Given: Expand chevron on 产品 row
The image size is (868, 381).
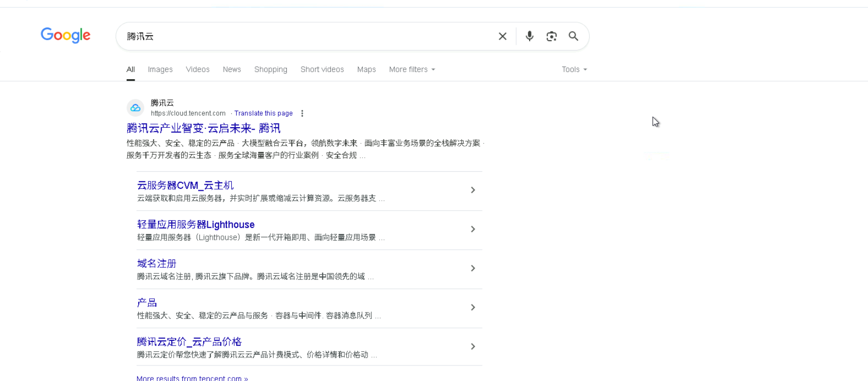Looking at the screenshot, I should pyautogui.click(x=473, y=307).
